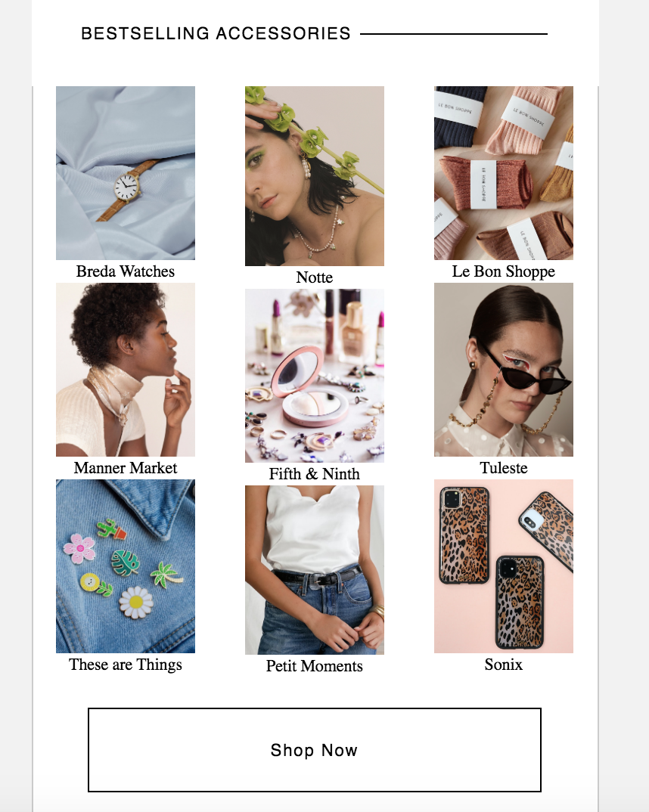
Task: Open the Petit Moments belt photo
Action: click(x=315, y=570)
